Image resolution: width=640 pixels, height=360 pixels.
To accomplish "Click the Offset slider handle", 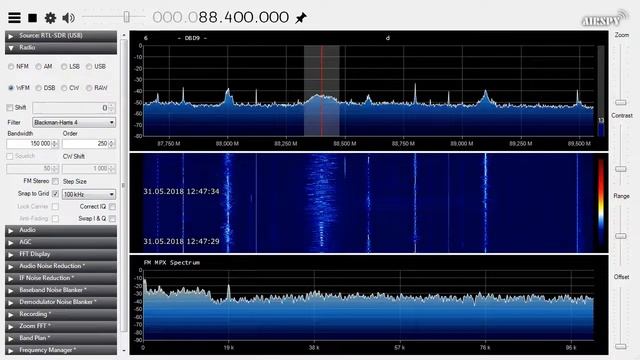I will pyautogui.click(x=621, y=346).
